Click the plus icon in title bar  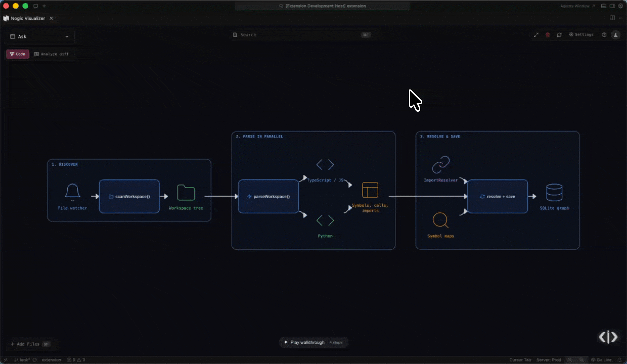(x=44, y=6)
